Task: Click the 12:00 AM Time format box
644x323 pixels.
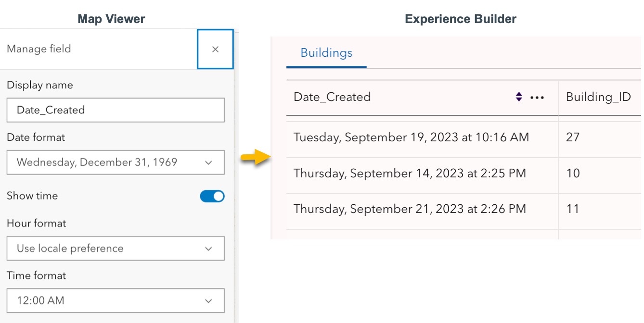Action: 116,300
